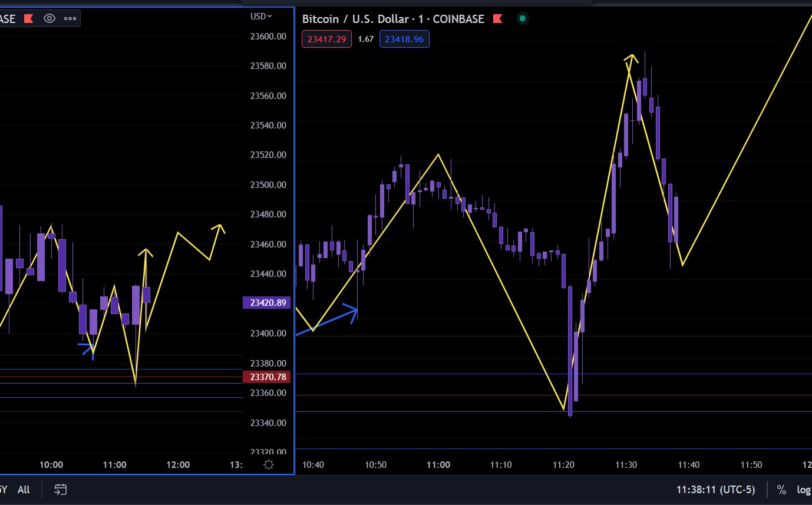Click the red 23370.78 price level label
812x505 pixels.
(x=266, y=377)
